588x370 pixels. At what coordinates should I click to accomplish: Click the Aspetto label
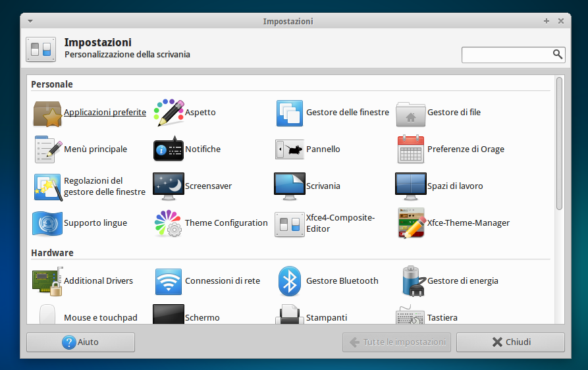(200, 112)
